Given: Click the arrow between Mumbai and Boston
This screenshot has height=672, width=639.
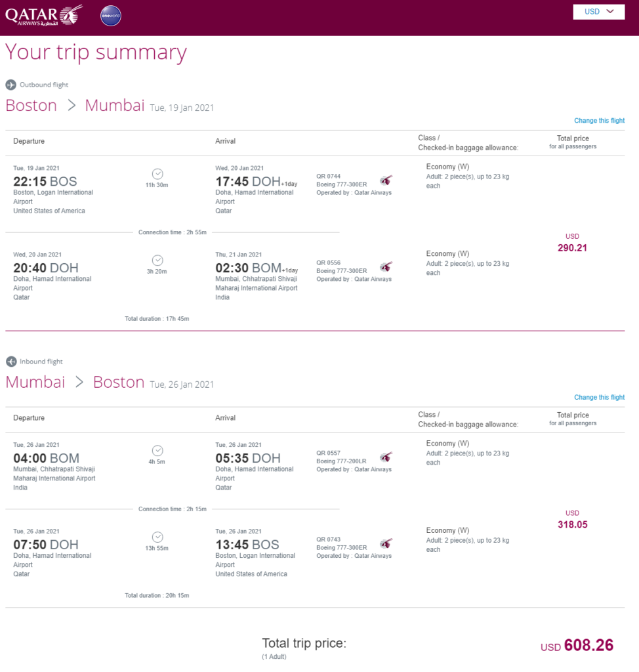Looking at the screenshot, I should point(79,383).
